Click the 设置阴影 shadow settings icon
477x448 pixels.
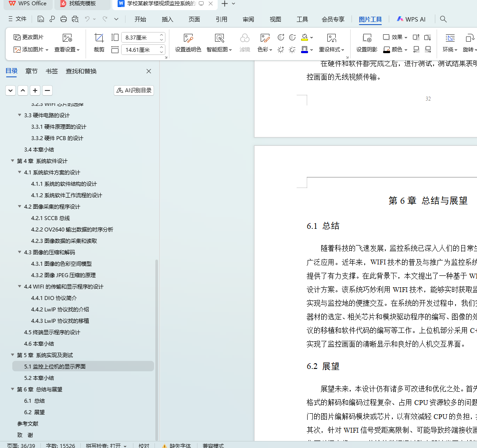tap(366, 43)
